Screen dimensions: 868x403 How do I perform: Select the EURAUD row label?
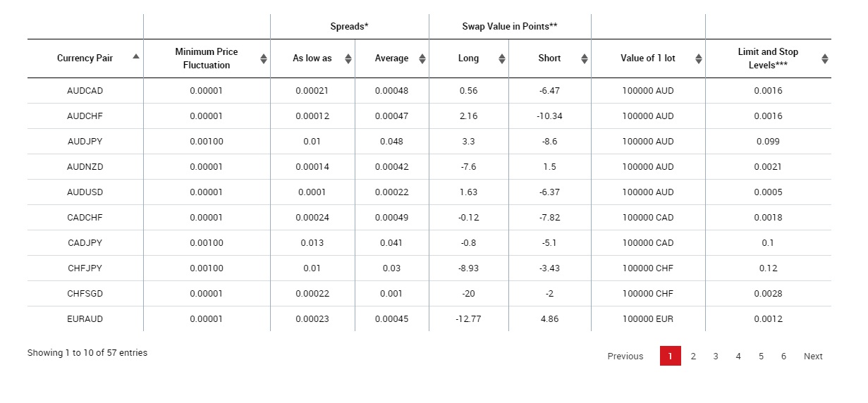[x=85, y=319]
